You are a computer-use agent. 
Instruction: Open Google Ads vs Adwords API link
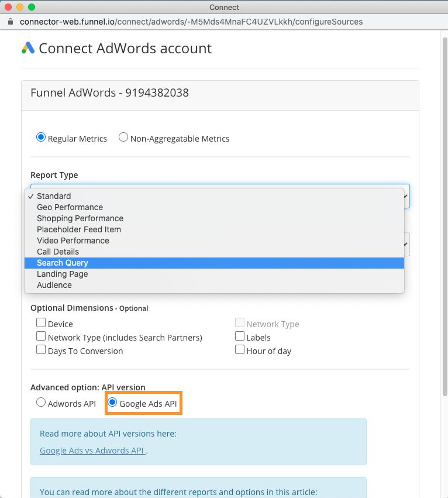click(92, 451)
